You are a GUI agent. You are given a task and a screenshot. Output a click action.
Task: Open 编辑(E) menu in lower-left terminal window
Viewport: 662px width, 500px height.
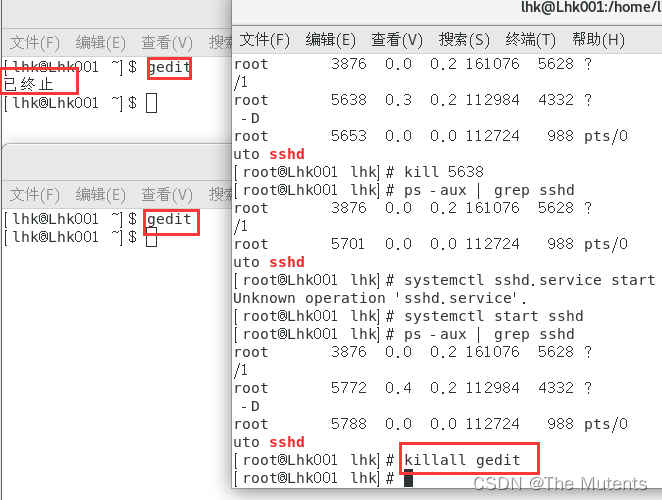(100, 195)
